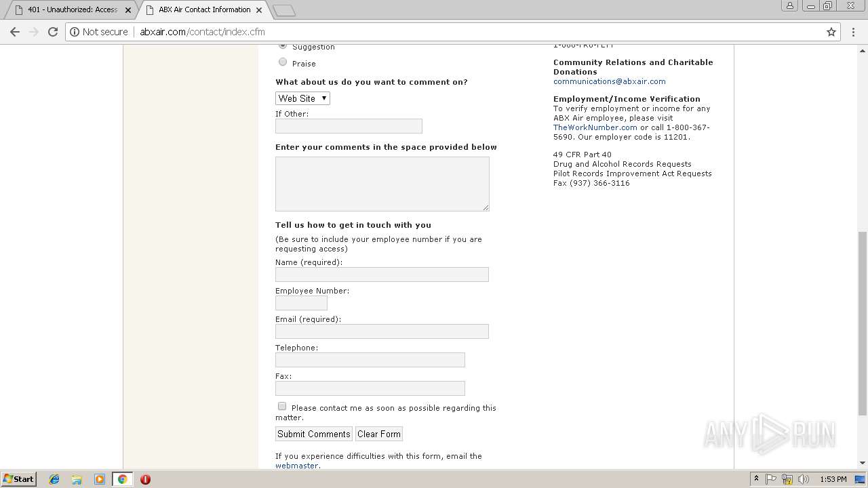Select the Praise radio button

coord(283,62)
